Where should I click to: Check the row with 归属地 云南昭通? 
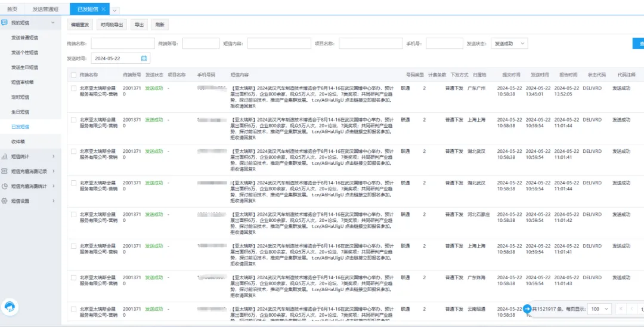[73, 309]
